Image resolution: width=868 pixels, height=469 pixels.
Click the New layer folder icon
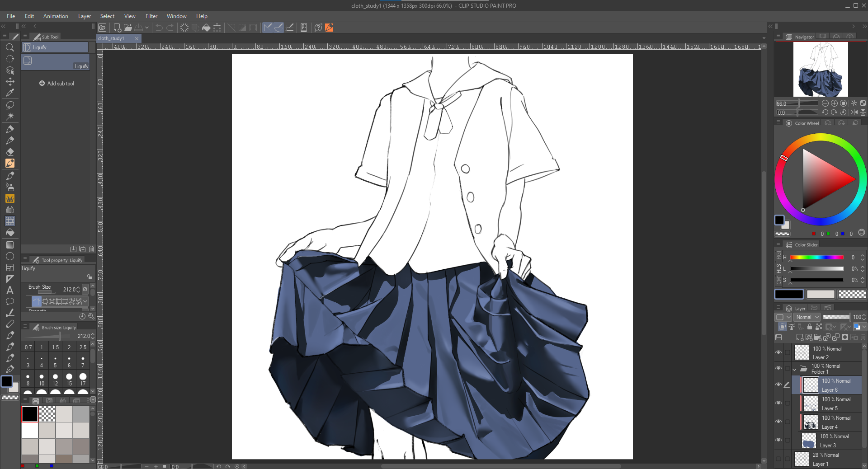pyautogui.click(x=817, y=338)
